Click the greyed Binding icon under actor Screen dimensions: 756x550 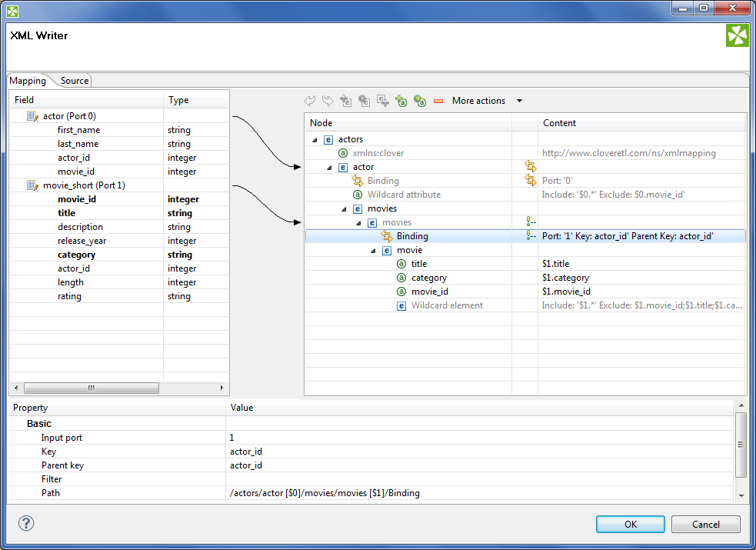pyautogui.click(x=358, y=181)
